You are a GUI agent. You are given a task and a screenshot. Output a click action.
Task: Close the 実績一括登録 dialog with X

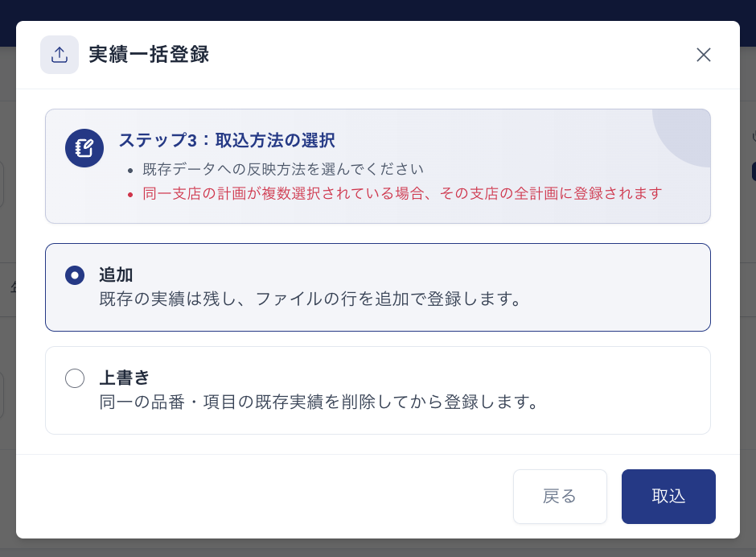tap(704, 55)
